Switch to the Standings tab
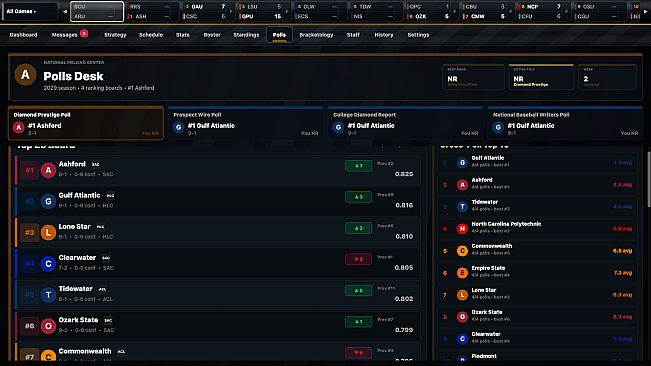Screen dimensions: 651x366 (x=246, y=35)
